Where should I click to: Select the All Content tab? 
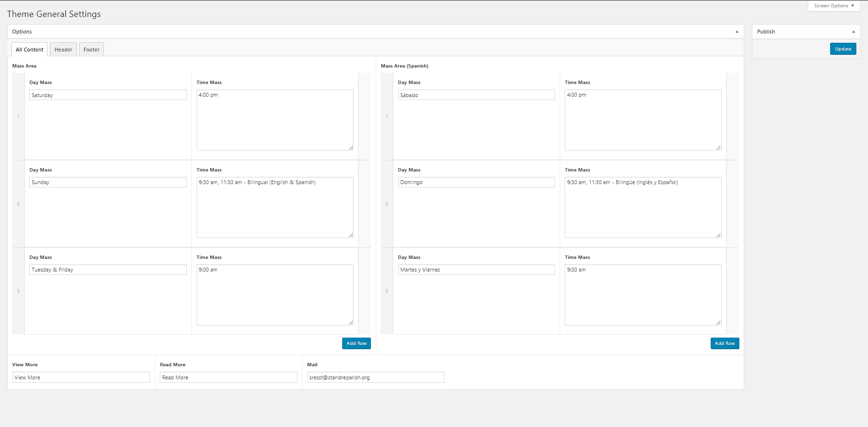coord(30,50)
